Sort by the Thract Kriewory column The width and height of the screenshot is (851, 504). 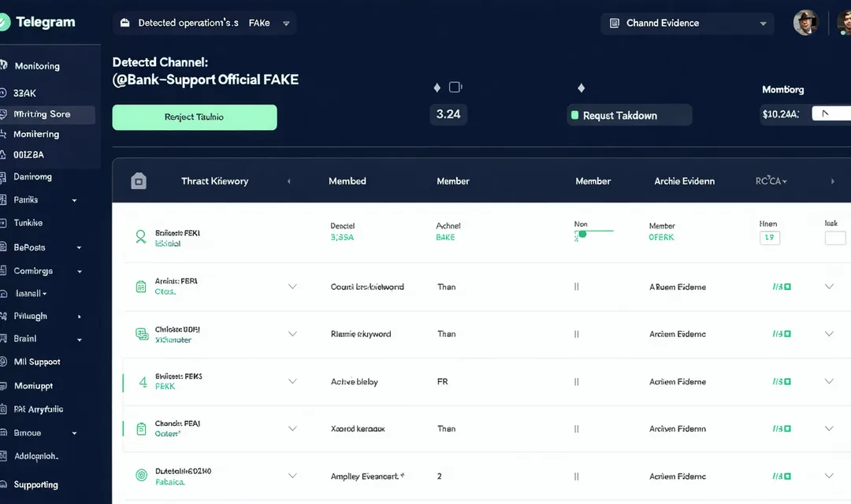coord(215,181)
